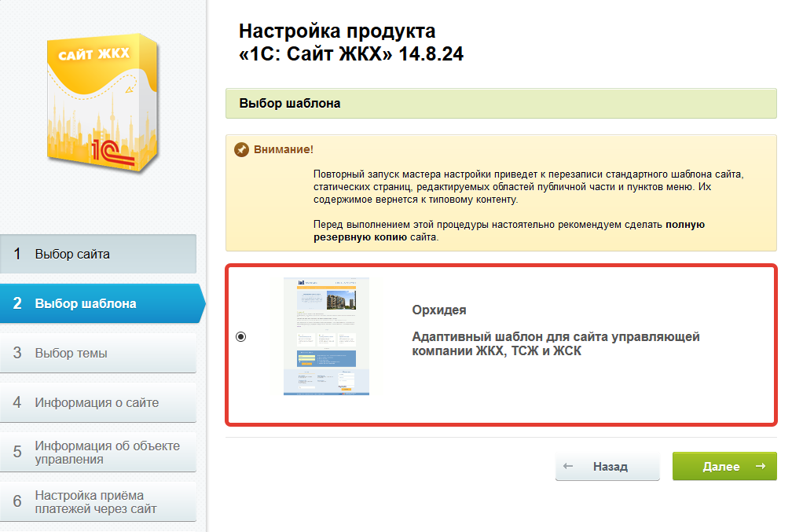This screenshot has height=532, width=803.
Task: Click the Орхидея template preview thumbnail
Action: point(326,336)
